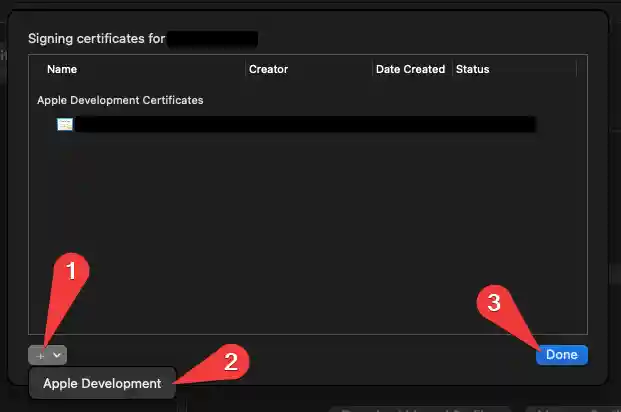Click the blurred Download Manual Profiles button
Screen dimensions: 621x412
click(x=420, y=409)
